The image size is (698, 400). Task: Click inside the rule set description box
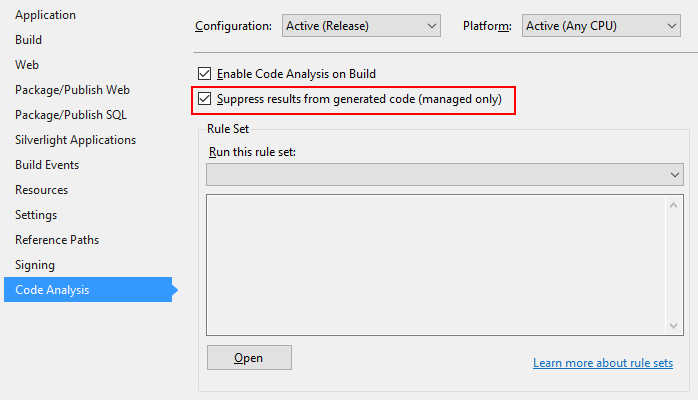435,265
